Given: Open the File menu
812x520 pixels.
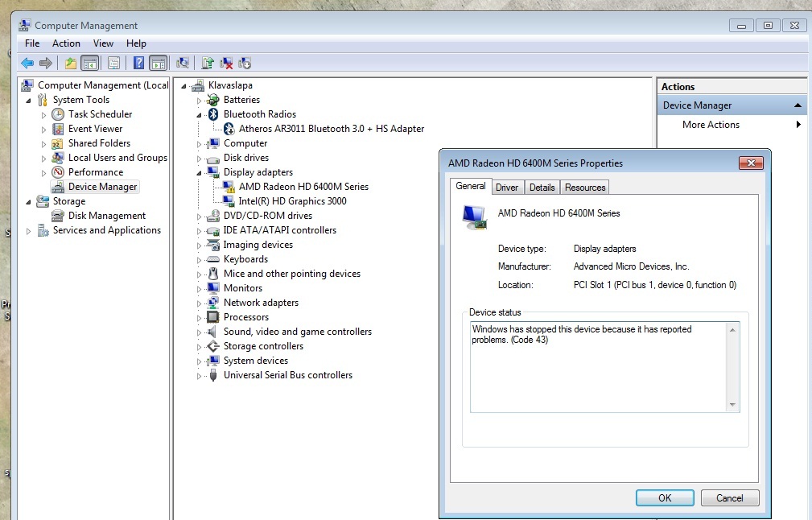Looking at the screenshot, I should (x=32, y=43).
